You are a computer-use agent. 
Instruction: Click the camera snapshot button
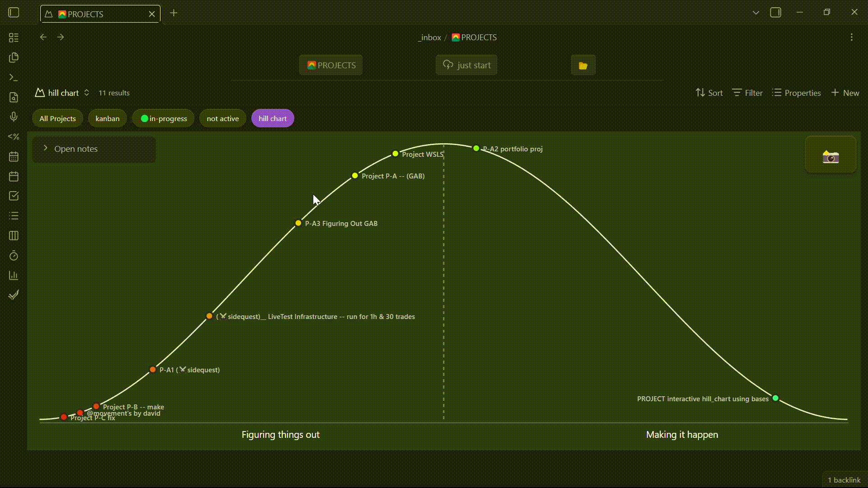point(830,156)
